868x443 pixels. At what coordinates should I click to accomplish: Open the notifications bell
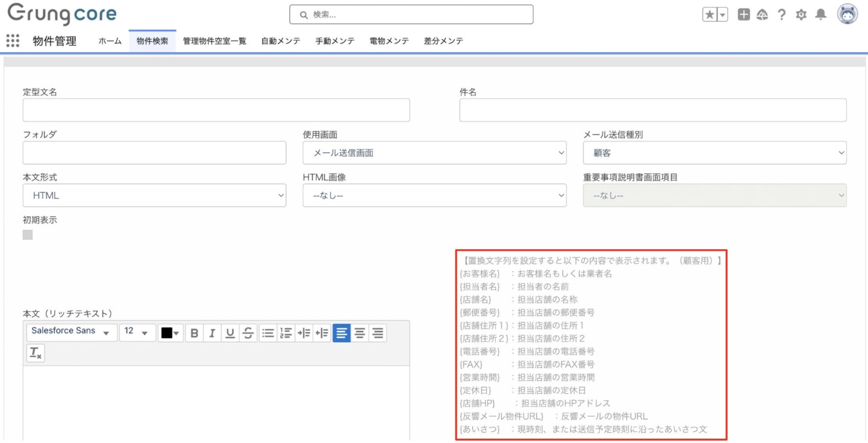pos(821,14)
